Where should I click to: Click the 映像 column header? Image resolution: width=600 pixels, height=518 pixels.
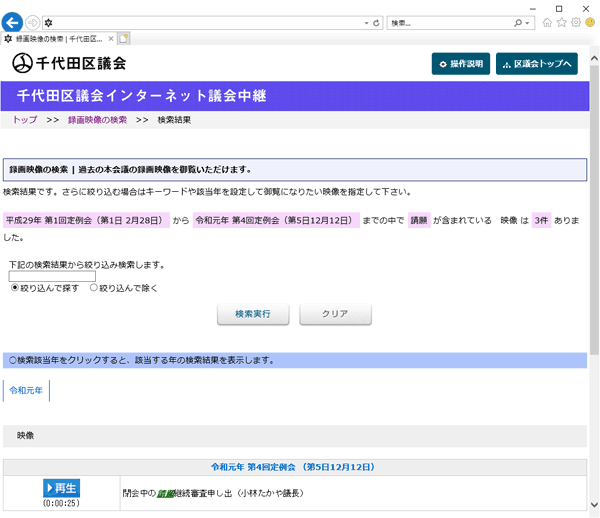click(25, 436)
